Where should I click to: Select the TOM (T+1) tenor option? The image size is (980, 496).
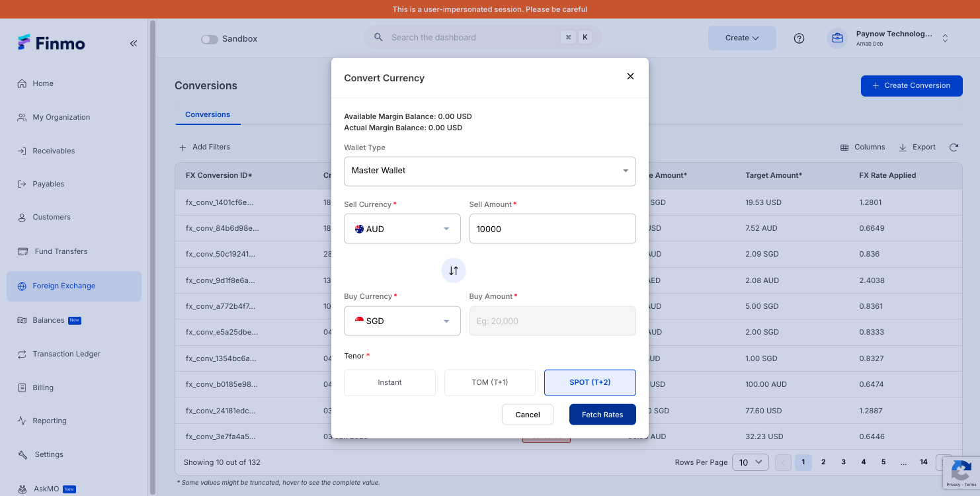pyautogui.click(x=490, y=382)
